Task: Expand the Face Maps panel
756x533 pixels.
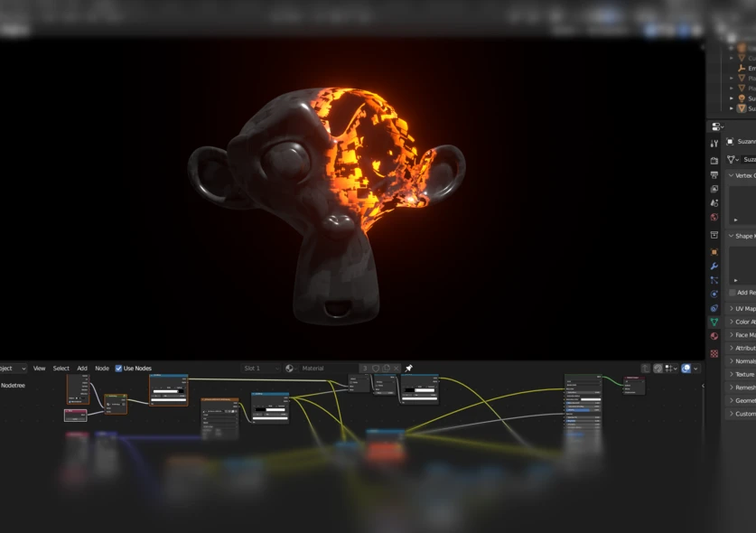Action: [742, 335]
